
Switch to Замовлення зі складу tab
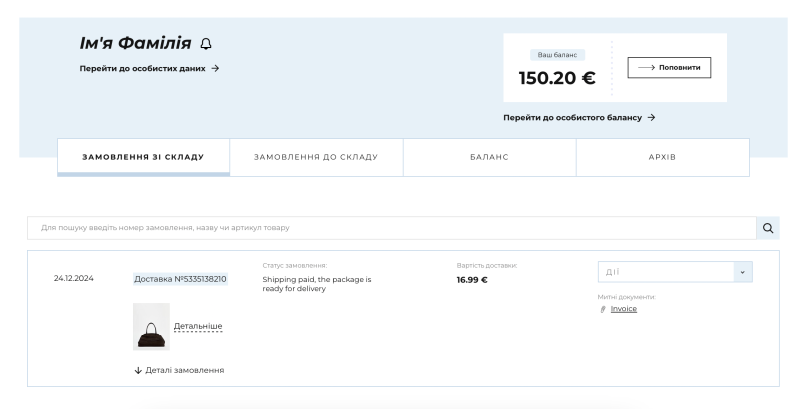point(143,157)
